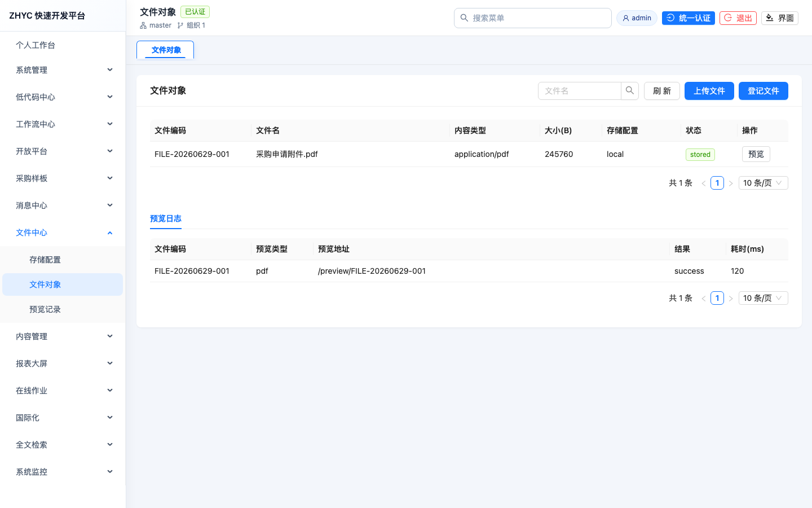Click 文件编码 header in file table

[170, 130]
